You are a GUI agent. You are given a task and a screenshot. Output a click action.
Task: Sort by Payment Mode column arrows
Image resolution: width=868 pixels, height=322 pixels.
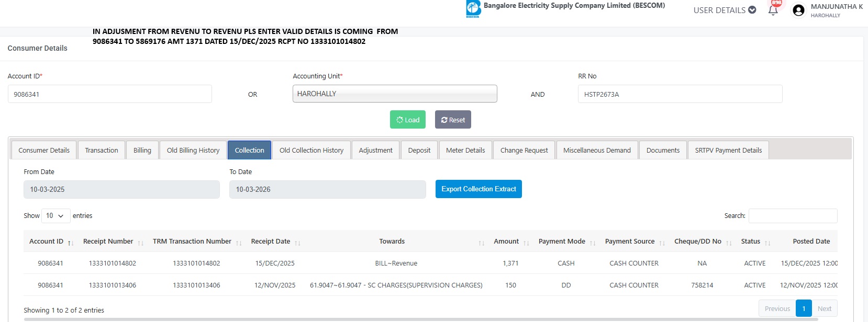[x=593, y=243]
